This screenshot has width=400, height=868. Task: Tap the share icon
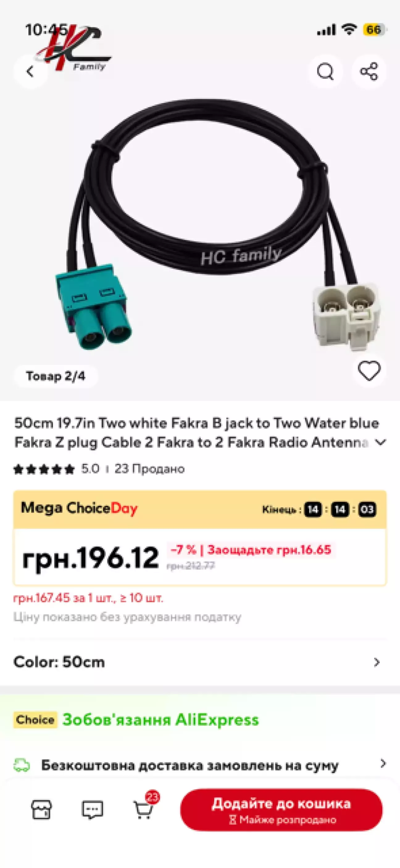(369, 71)
